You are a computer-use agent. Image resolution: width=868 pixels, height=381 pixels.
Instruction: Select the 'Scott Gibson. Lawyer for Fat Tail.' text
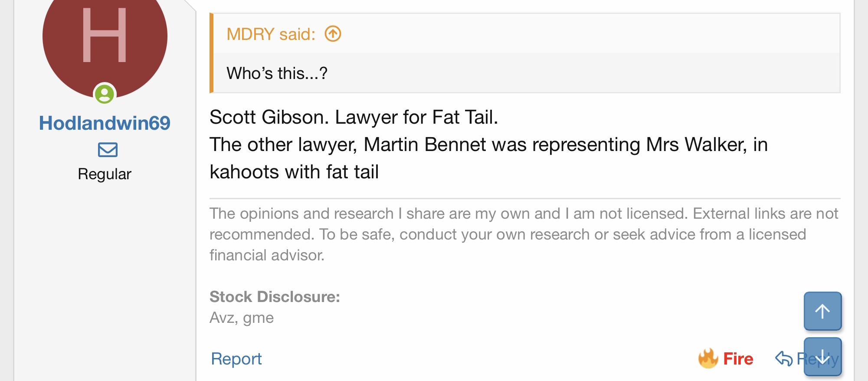pos(354,117)
